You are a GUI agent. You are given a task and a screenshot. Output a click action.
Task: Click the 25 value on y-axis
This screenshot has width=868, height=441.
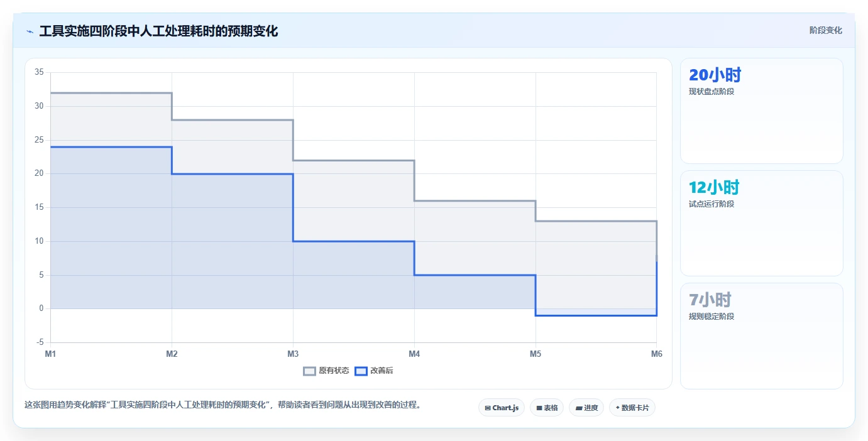(x=39, y=140)
